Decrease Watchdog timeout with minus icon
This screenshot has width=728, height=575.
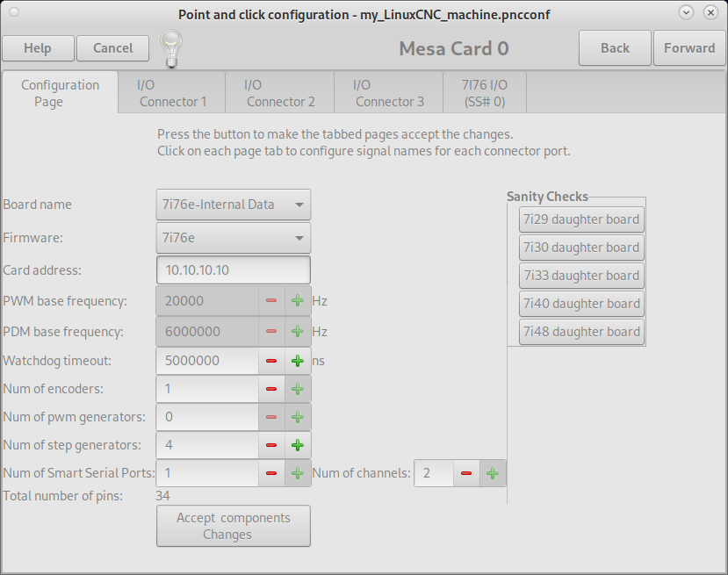click(x=271, y=361)
